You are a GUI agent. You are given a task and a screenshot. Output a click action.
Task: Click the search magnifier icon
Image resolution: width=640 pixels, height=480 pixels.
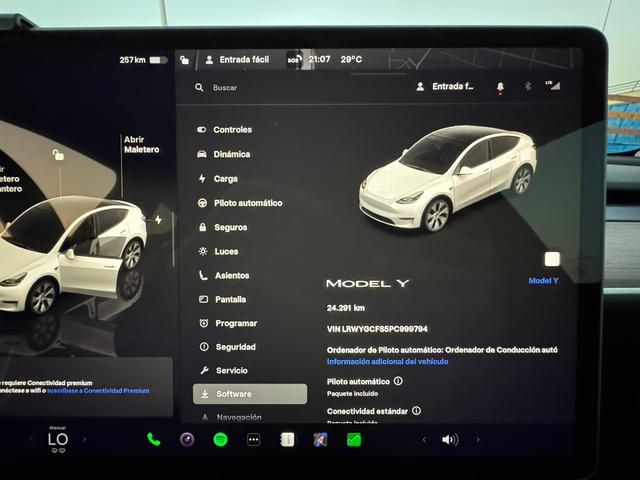pos(199,87)
